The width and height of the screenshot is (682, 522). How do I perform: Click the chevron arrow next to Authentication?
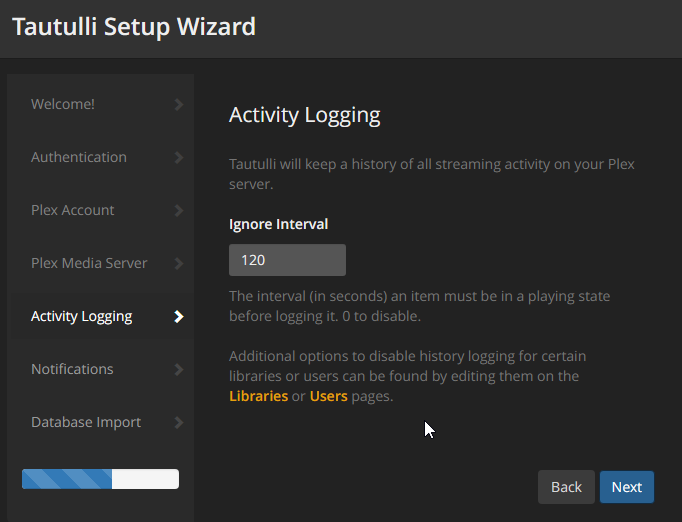tap(179, 157)
